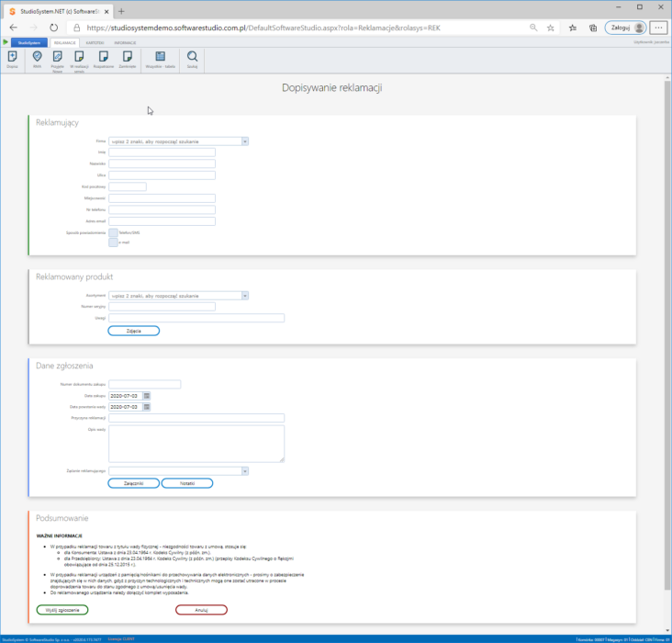Click the red Anuluj button
The image size is (672, 643).
point(201,610)
